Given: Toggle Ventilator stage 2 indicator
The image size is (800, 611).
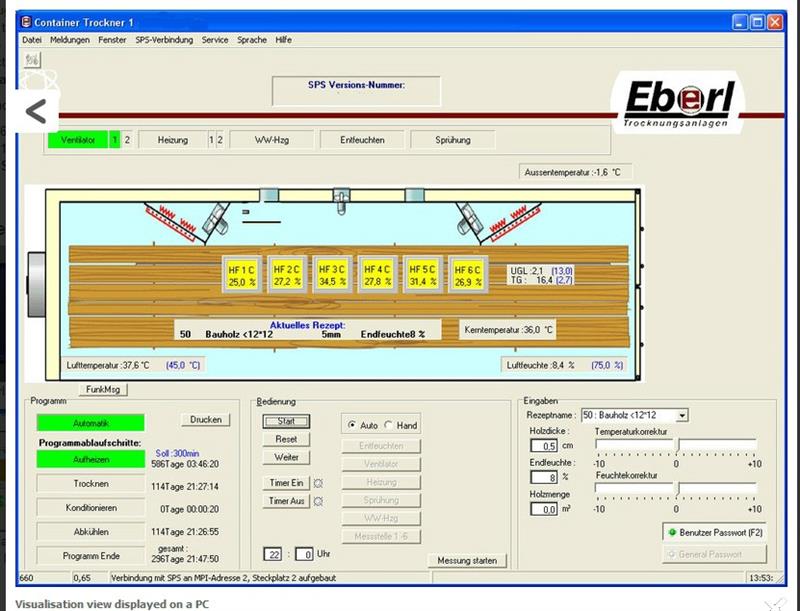Looking at the screenshot, I should (x=127, y=140).
